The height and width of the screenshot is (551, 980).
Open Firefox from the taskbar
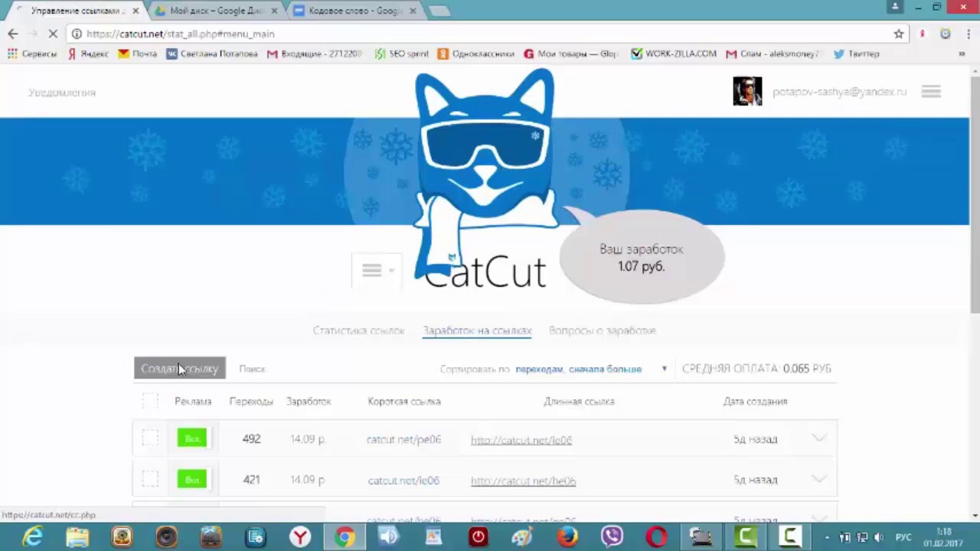567,536
